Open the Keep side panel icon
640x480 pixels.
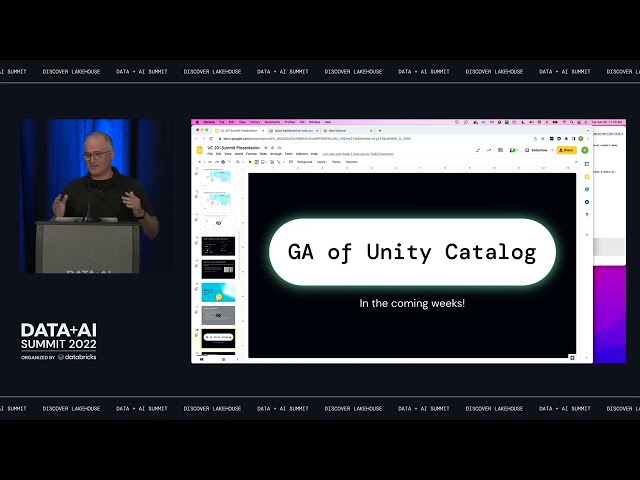point(587,176)
